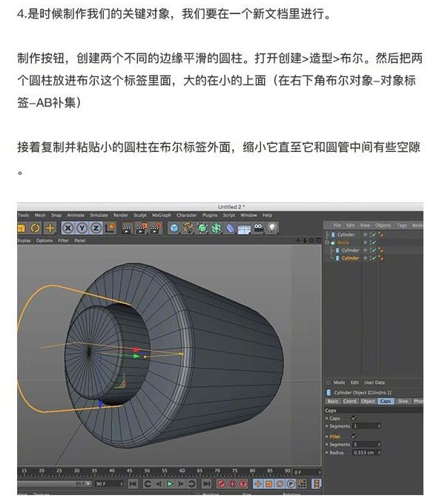Collapse the Boole object hierarchy
This screenshot has height=504, width=442.
(x=327, y=242)
